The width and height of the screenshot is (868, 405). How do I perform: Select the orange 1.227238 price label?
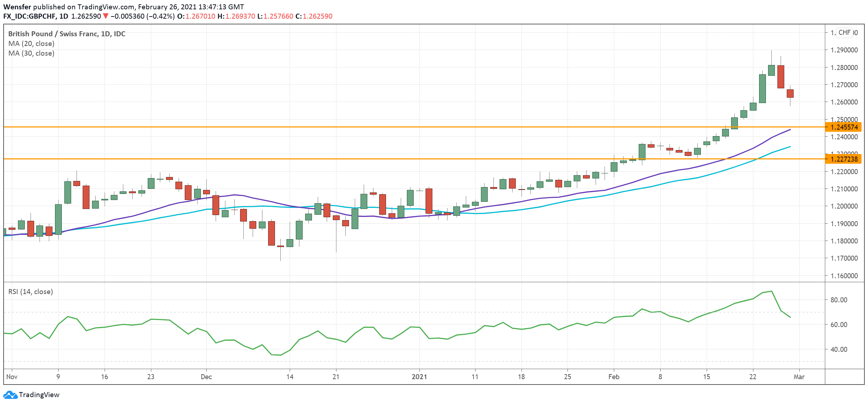click(844, 159)
